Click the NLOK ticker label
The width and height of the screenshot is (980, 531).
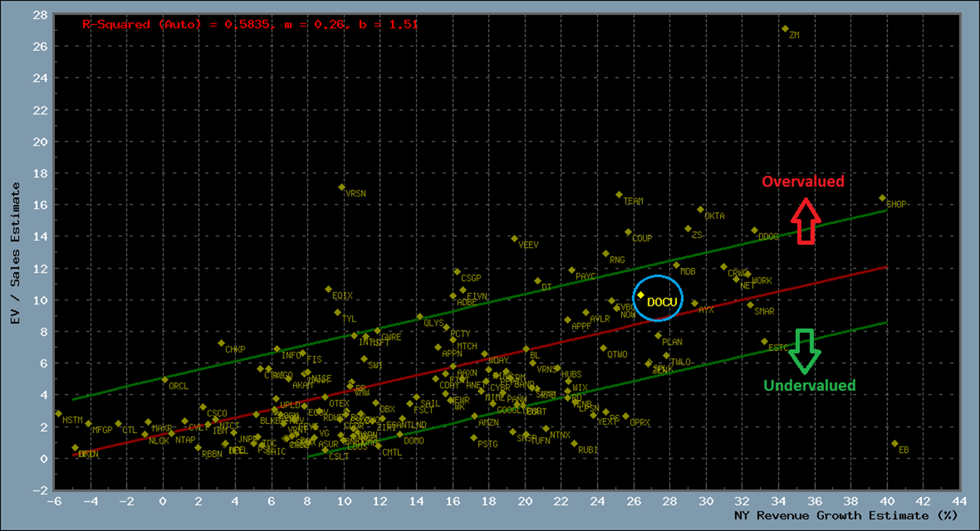tap(159, 441)
